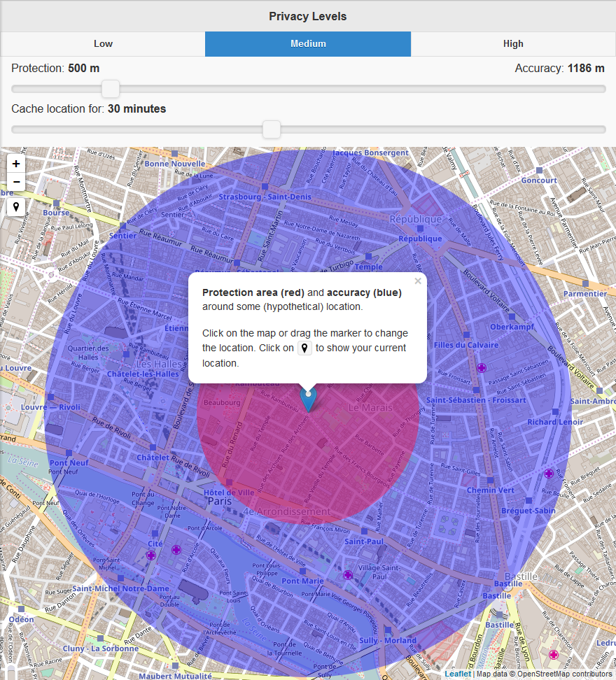This screenshot has height=680, width=616.
Task: Click the purple hospital icon near Filles du Calvaire
Action: [482, 368]
